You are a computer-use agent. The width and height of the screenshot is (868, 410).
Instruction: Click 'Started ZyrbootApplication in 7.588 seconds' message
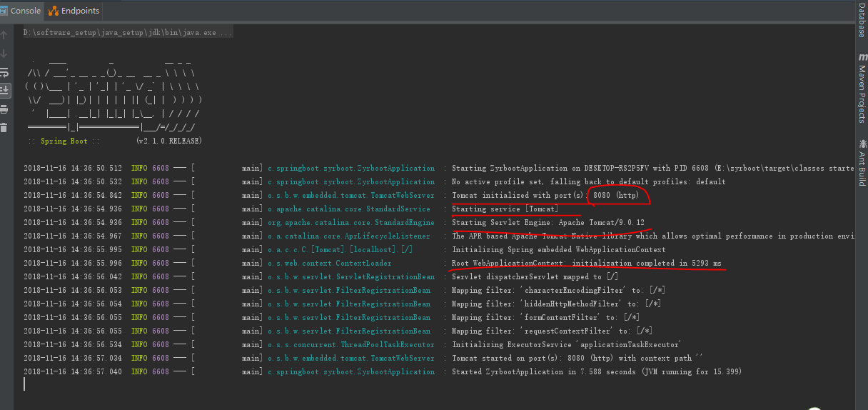[x=597, y=372]
